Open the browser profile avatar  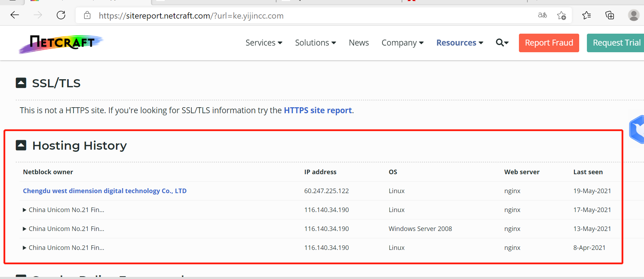pyautogui.click(x=633, y=15)
